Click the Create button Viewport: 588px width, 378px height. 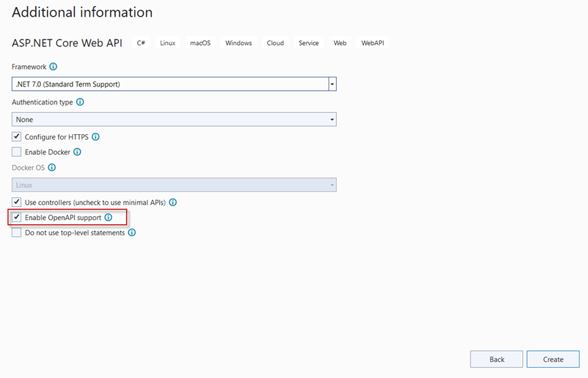pyautogui.click(x=553, y=359)
